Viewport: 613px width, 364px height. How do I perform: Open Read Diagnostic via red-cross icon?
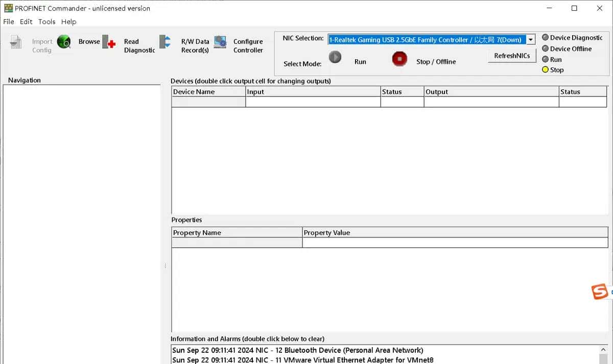click(109, 42)
